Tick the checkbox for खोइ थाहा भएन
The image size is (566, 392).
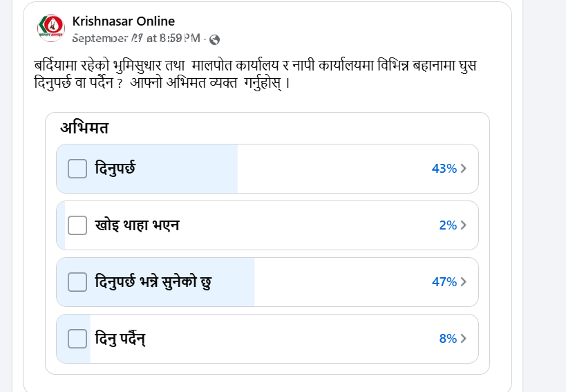click(x=77, y=225)
